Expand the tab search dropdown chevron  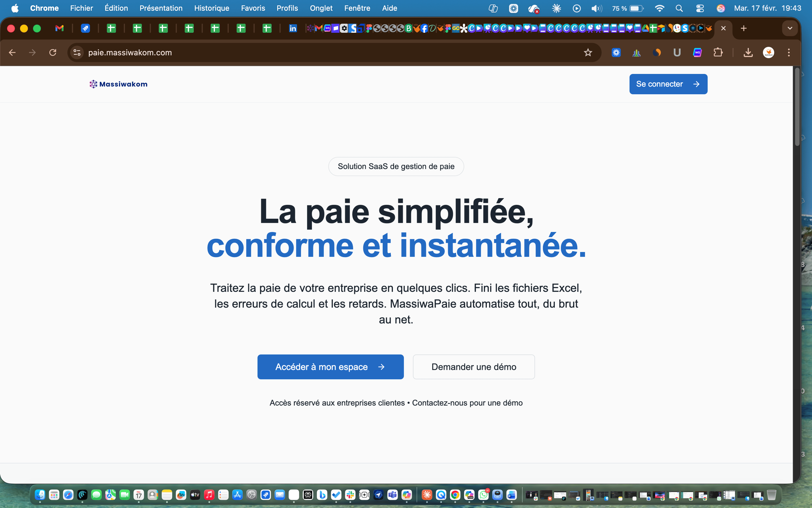click(x=790, y=28)
